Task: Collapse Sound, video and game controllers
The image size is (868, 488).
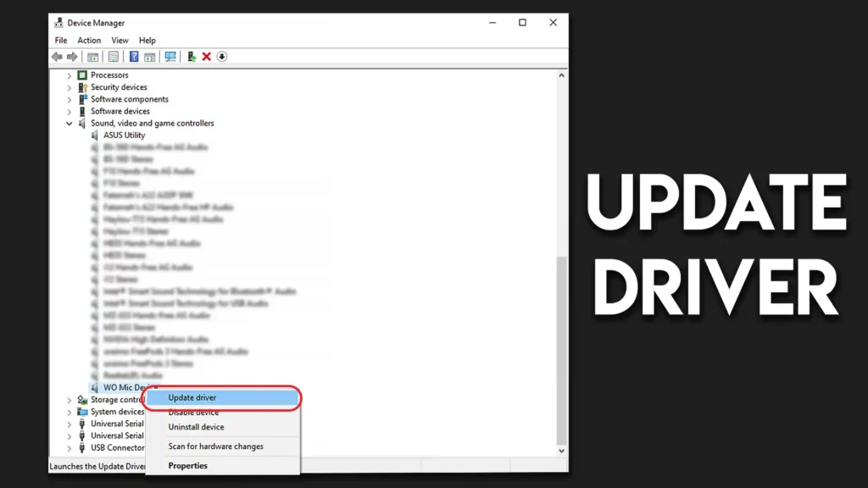Action: [70, 124]
